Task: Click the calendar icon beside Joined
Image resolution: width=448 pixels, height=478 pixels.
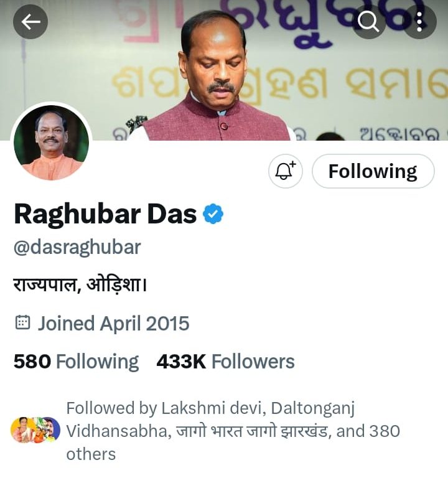Action: coord(22,323)
